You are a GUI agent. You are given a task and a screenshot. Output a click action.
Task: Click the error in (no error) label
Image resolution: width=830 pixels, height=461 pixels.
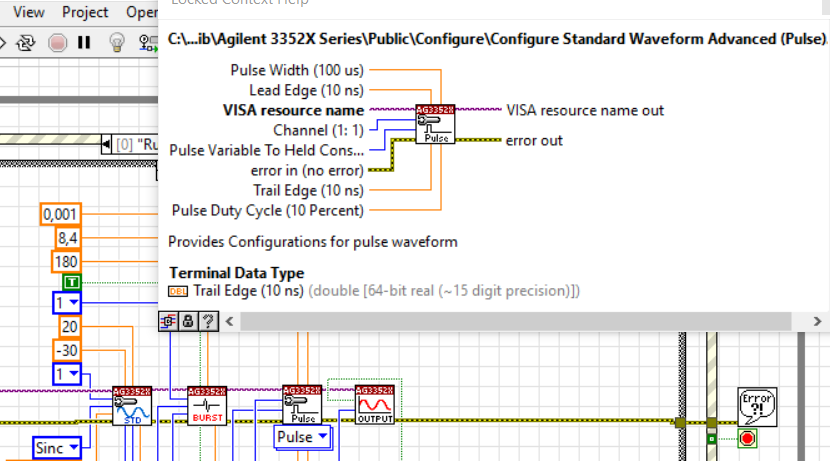307,170
